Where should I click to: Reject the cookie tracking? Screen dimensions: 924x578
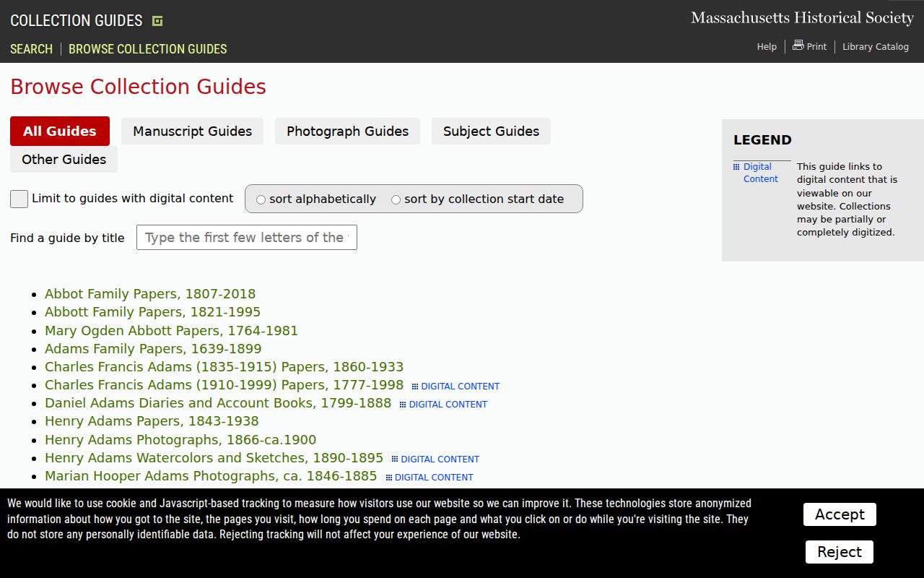coord(840,552)
